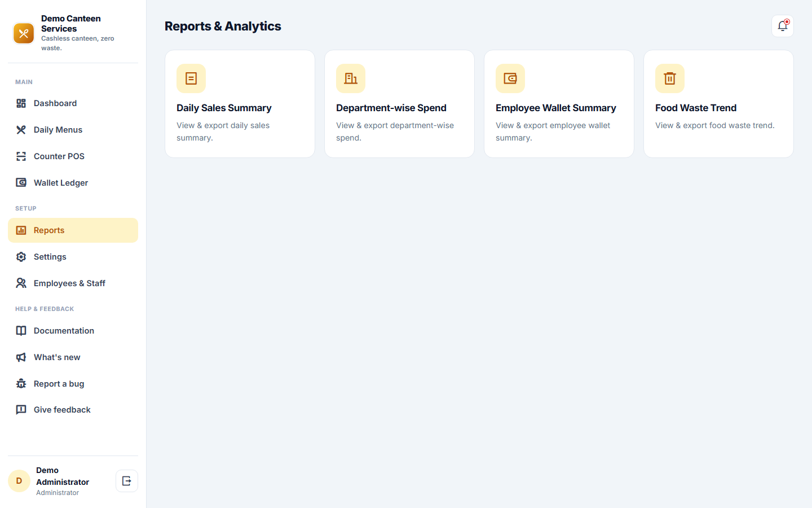Image resolution: width=812 pixels, height=508 pixels.
Task: Click the Department-wise Spend building icon
Action: (351, 78)
